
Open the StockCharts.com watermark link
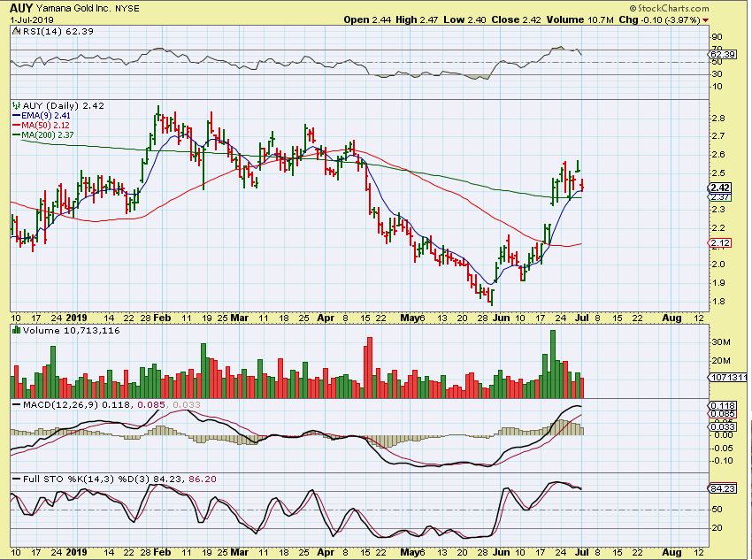669,8
